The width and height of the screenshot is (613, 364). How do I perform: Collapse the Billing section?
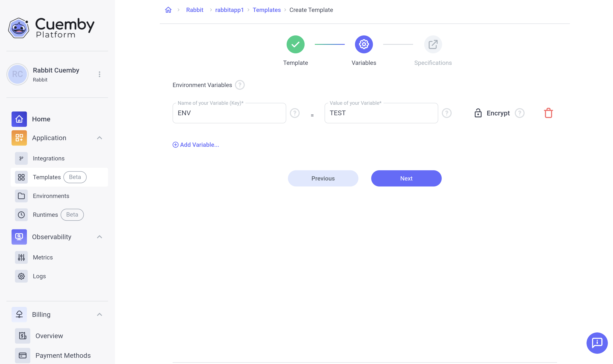coord(99,314)
